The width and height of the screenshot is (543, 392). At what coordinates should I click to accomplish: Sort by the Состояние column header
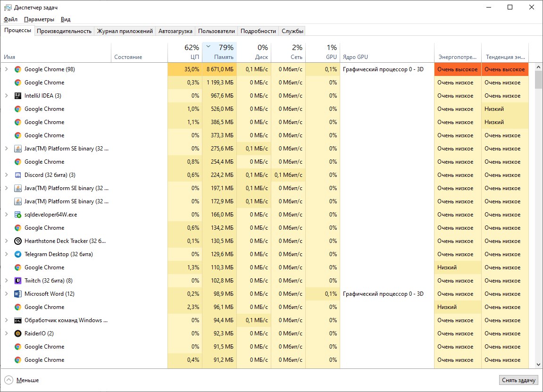139,52
